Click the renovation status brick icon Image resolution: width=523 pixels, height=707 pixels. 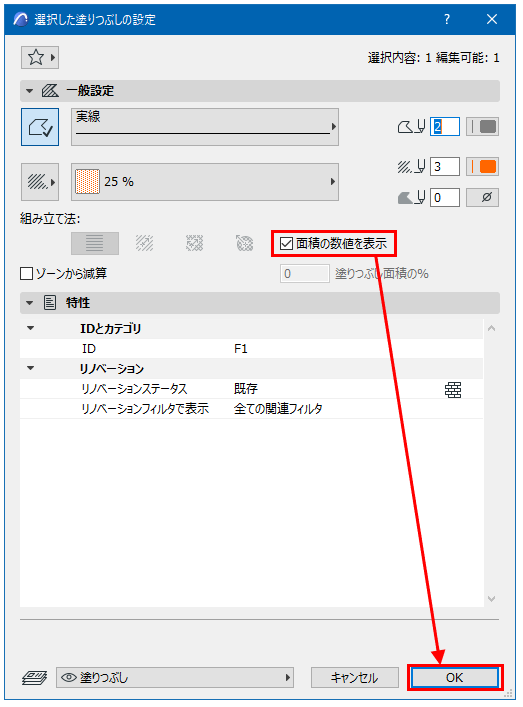(x=453, y=390)
